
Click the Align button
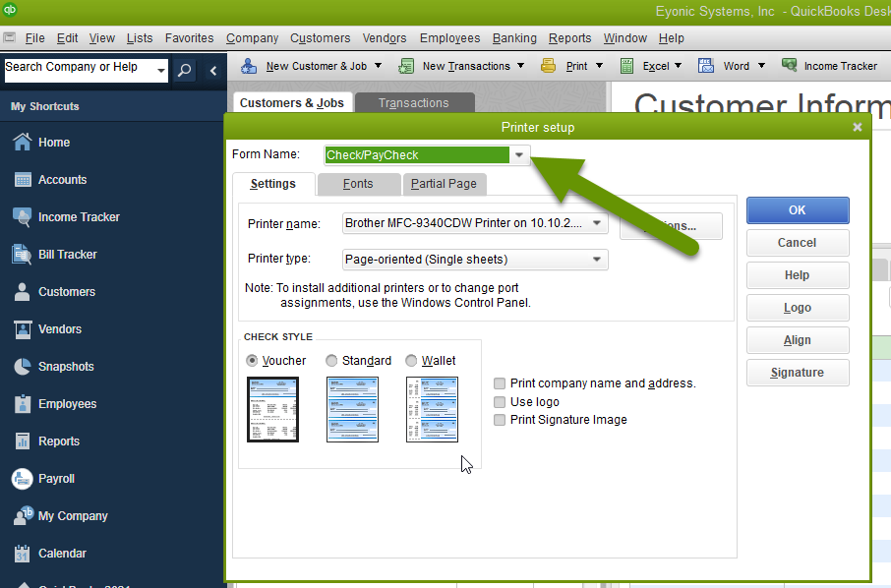(x=798, y=340)
